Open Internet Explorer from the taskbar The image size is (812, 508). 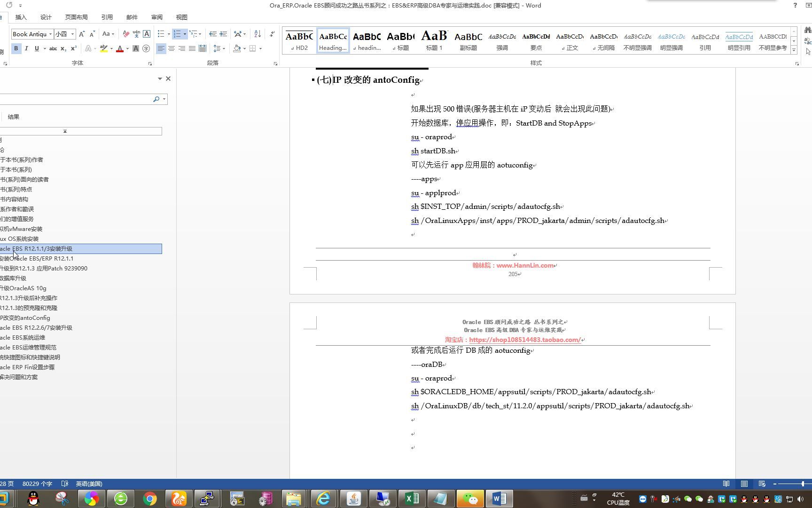[x=324, y=498]
